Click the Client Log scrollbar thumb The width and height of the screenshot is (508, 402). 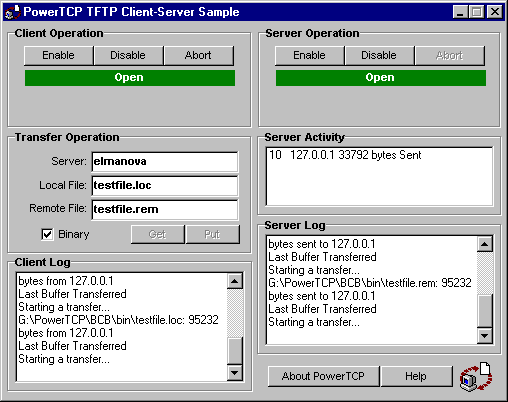tap(235, 351)
